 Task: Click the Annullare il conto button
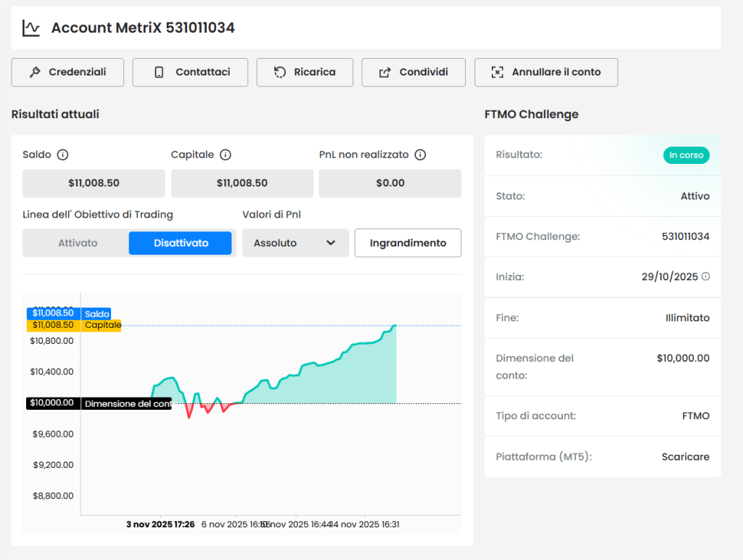pos(546,72)
